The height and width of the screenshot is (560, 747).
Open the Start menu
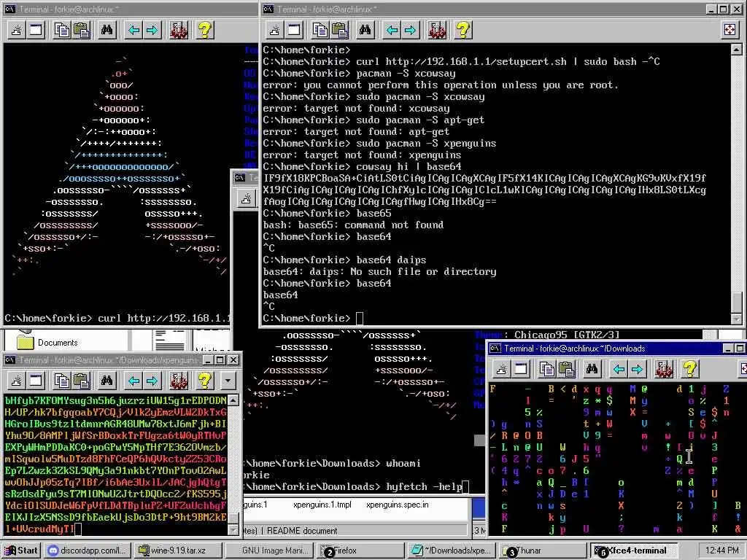21,551
